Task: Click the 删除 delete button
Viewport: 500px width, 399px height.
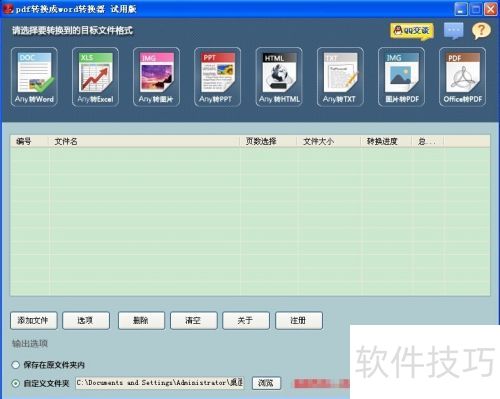Action: coord(141,321)
